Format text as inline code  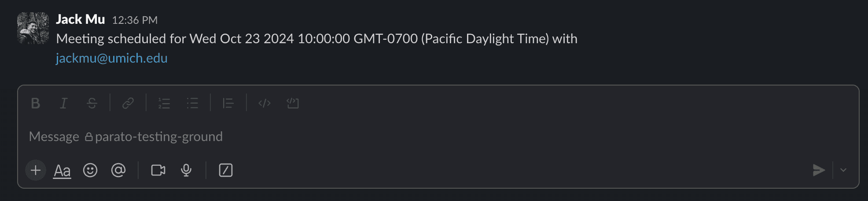[265, 103]
